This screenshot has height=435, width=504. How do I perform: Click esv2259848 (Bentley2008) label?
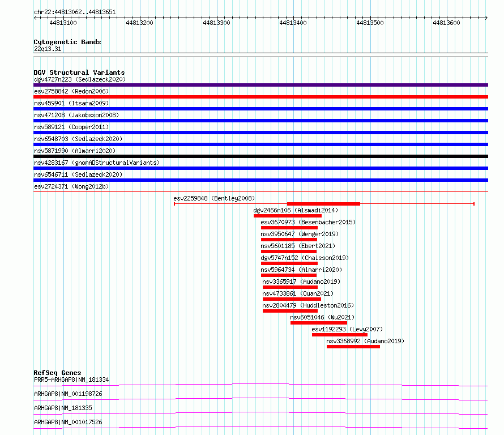214,198
